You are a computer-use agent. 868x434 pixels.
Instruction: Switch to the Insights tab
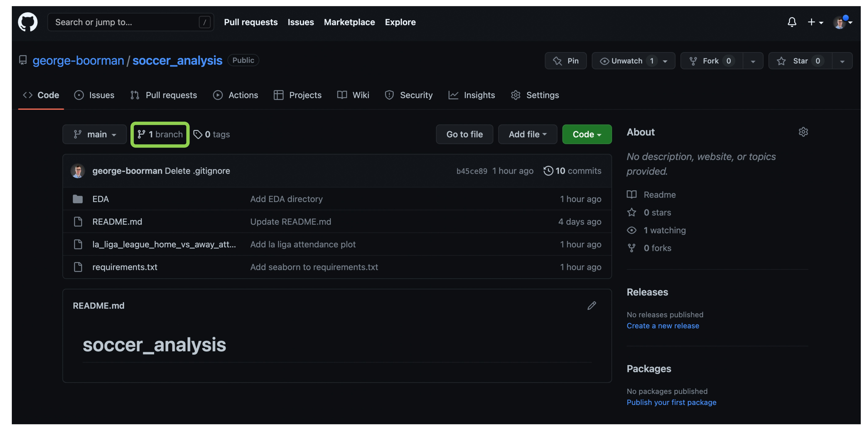471,95
